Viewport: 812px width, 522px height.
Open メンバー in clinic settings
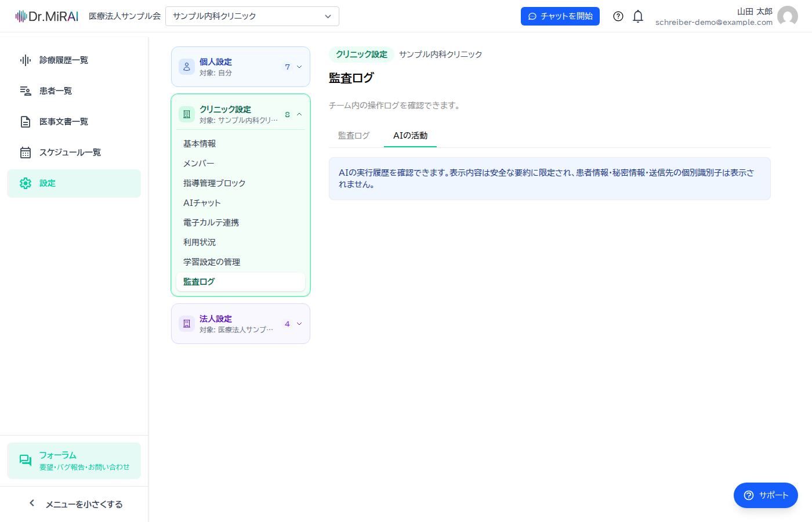point(241,164)
